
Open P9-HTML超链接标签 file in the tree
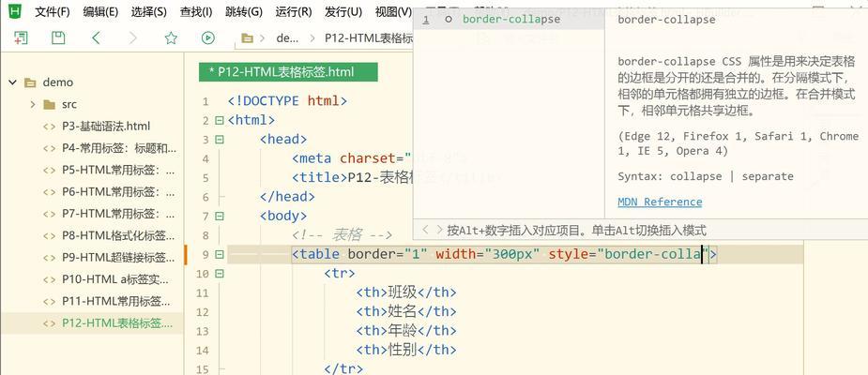click(x=119, y=258)
